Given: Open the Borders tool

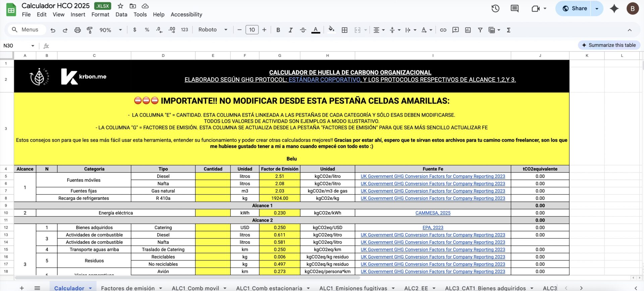Looking at the screenshot, I should [x=344, y=30].
